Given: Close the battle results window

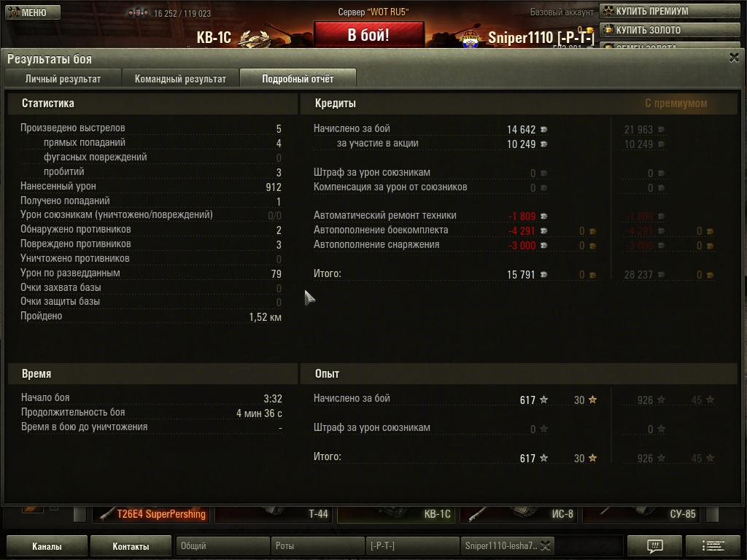Looking at the screenshot, I should pyautogui.click(x=734, y=58).
